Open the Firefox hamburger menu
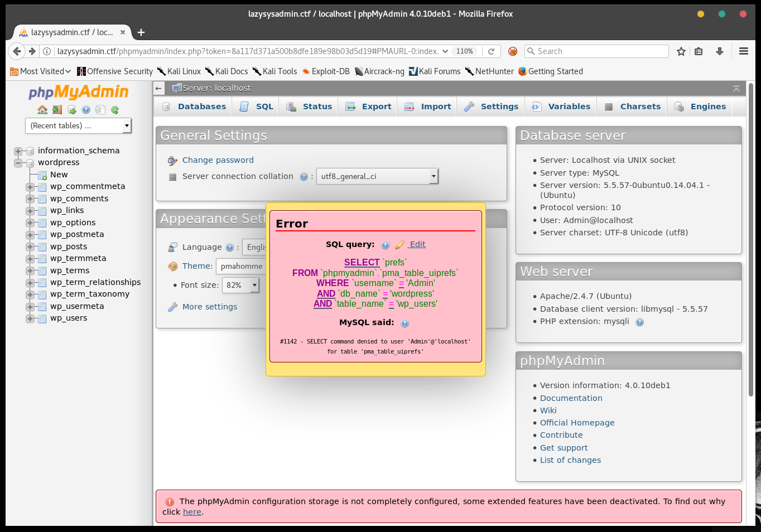The image size is (761, 532). 744,51
